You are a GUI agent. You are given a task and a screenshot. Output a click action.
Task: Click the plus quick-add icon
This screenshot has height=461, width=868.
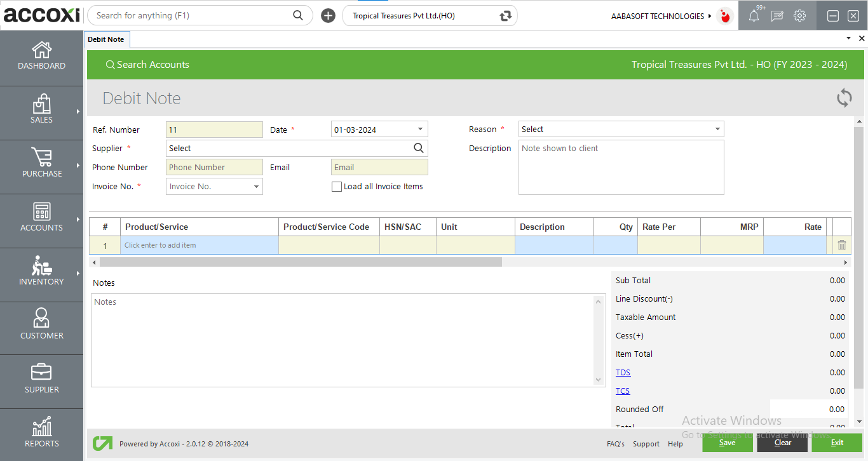pos(328,16)
